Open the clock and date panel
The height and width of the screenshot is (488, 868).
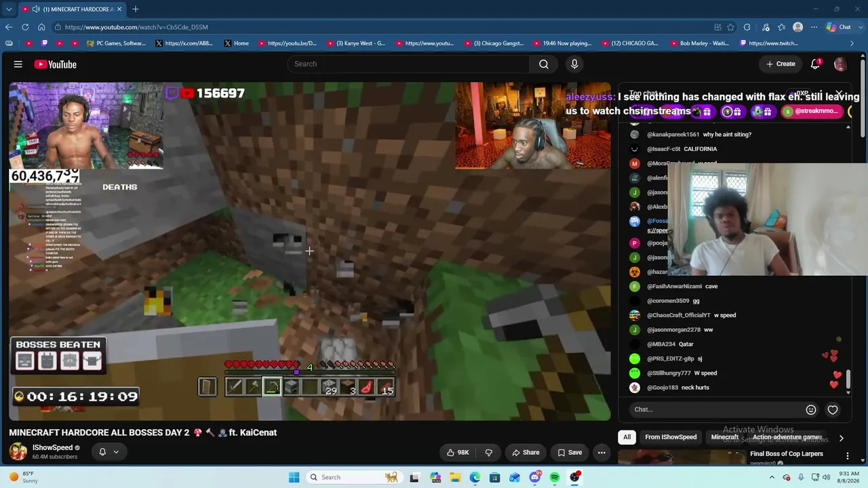click(847, 477)
